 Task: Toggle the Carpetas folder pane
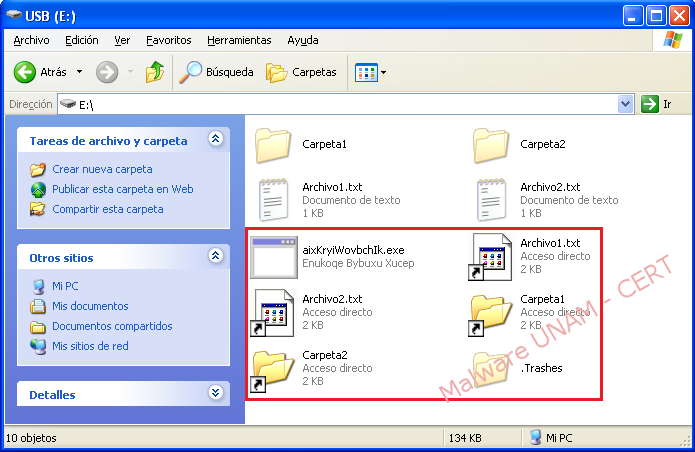coord(301,72)
